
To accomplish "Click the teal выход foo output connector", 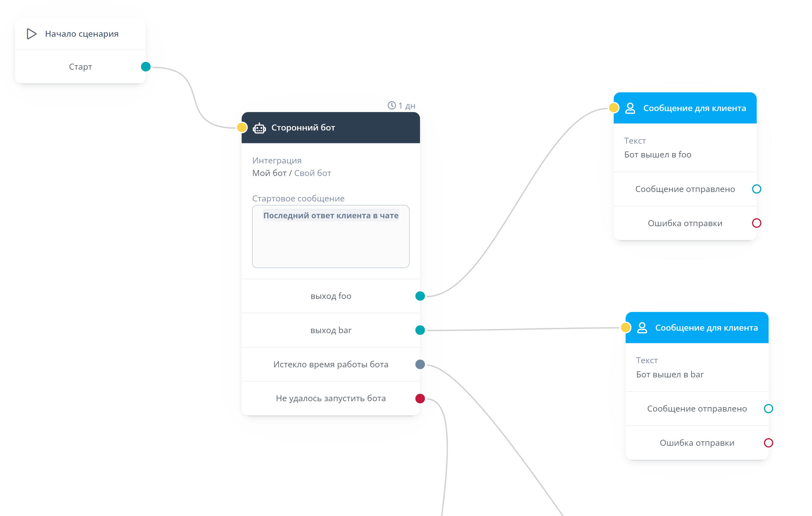I will tap(420, 296).
